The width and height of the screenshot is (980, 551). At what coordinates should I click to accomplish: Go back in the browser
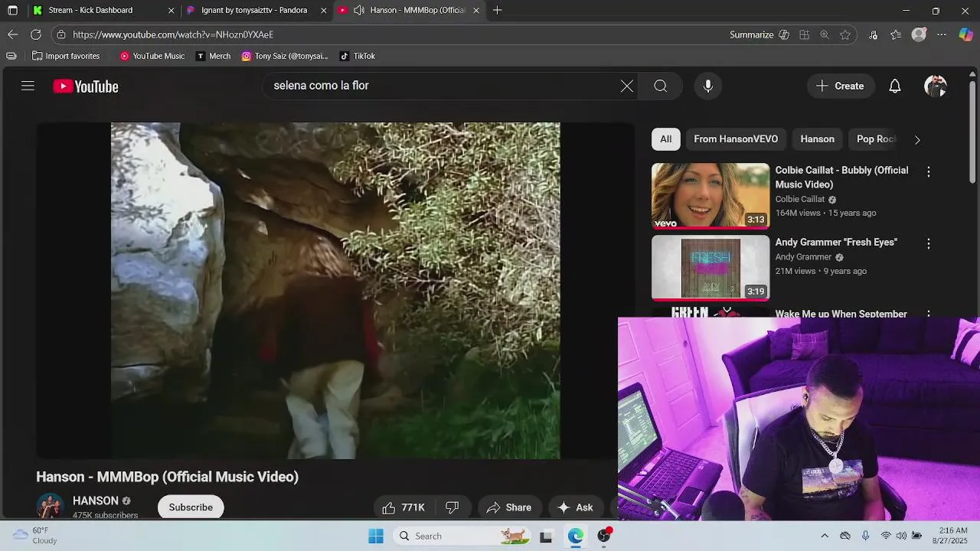click(x=12, y=34)
